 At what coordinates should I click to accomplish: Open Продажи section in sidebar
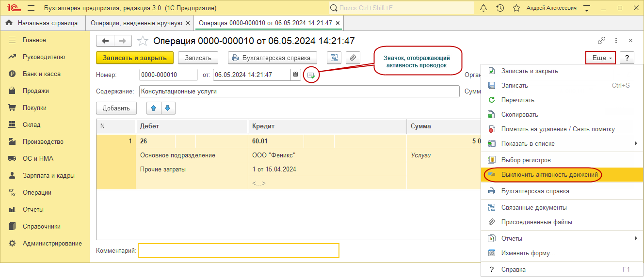coord(45,91)
